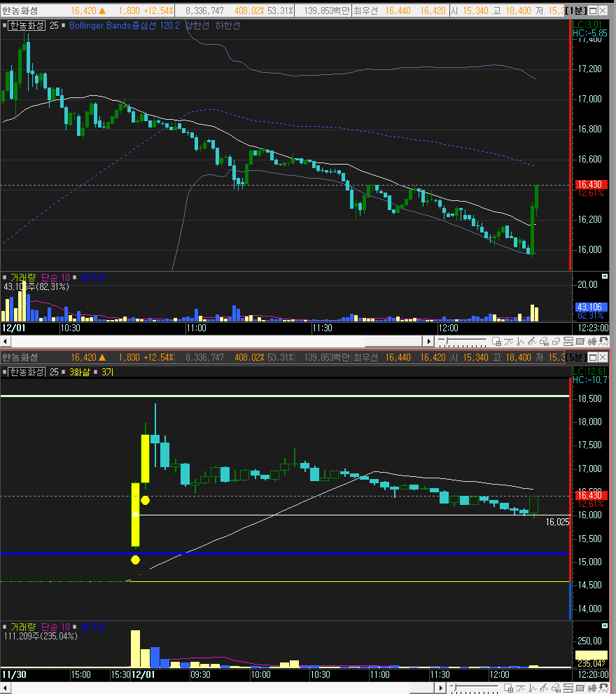
Task: Toggle the Bollinger Bands indicator checkbox
Action: (64, 26)
